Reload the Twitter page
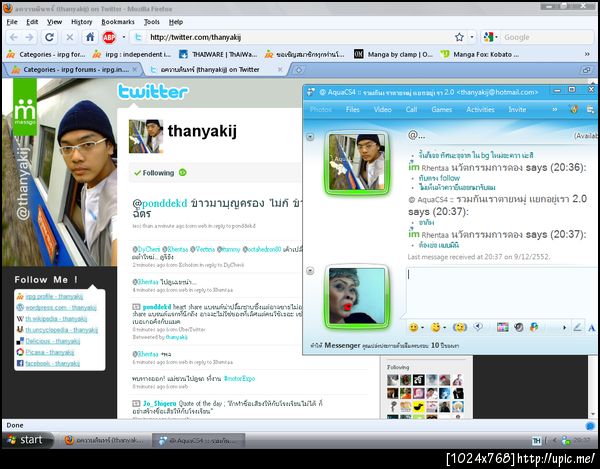 point(49,37)
